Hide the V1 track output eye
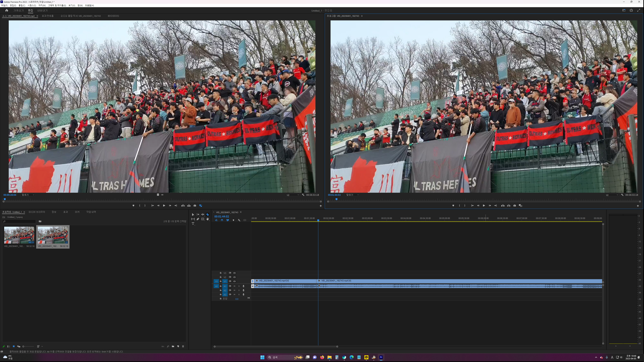644x362 pixels. (x=235, y=281)
